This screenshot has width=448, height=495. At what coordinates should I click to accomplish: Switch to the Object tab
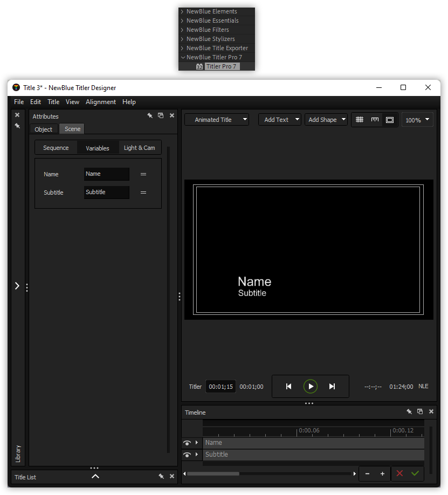[44, 129]
